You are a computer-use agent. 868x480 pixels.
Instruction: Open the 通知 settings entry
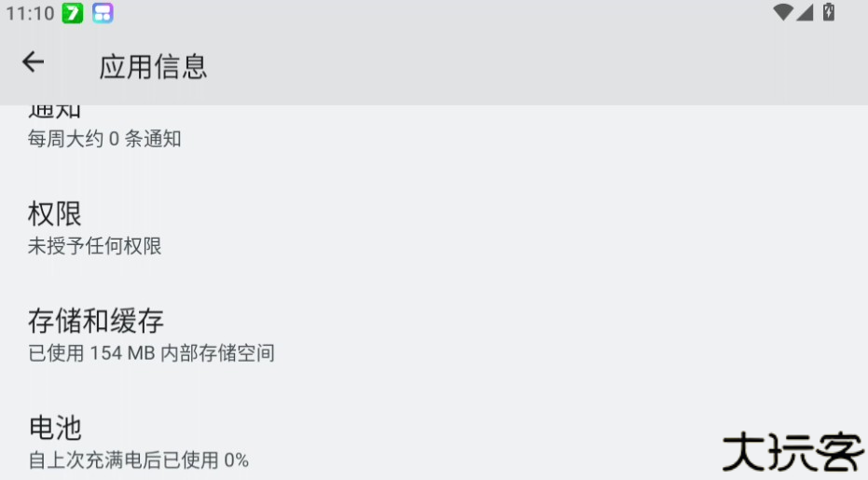point(54,112)
